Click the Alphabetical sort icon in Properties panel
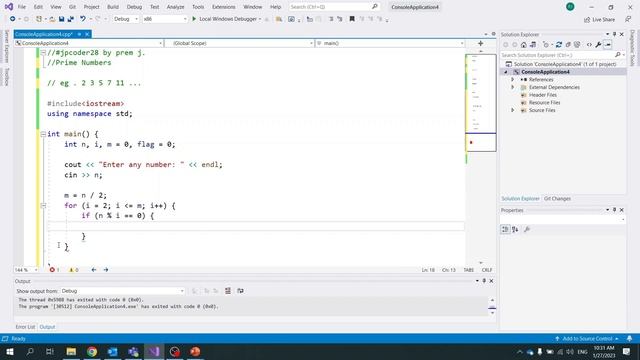This screenshot has height=360, width=640. point(515,229)
